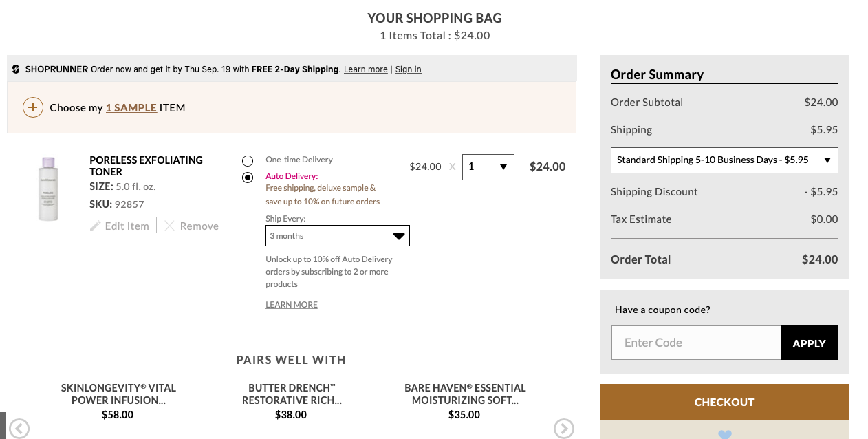Viewport: 868px width, 439px height.
Task: Click the pencil Edit Item icon
Action: tap(95, 226)
